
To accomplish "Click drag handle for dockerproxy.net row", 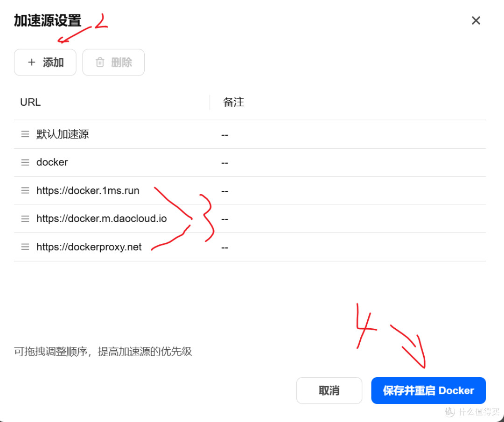I will (x=25, y=247).
